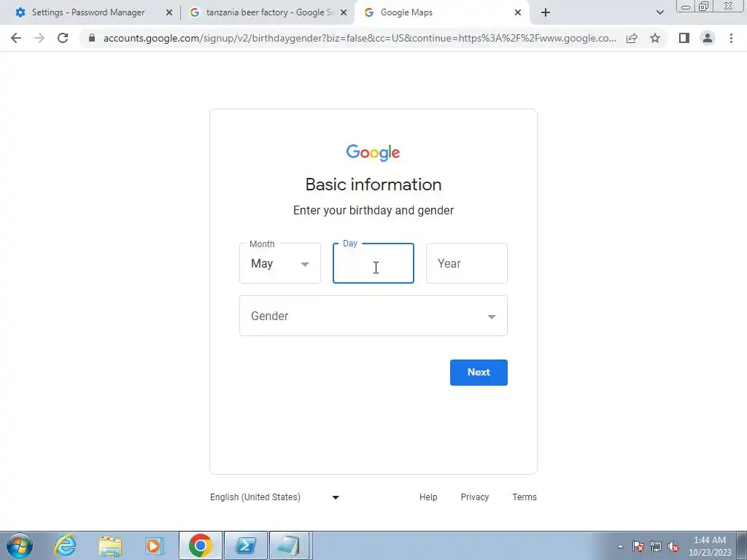Open the Month dropdown showing May

click(280, 263)
